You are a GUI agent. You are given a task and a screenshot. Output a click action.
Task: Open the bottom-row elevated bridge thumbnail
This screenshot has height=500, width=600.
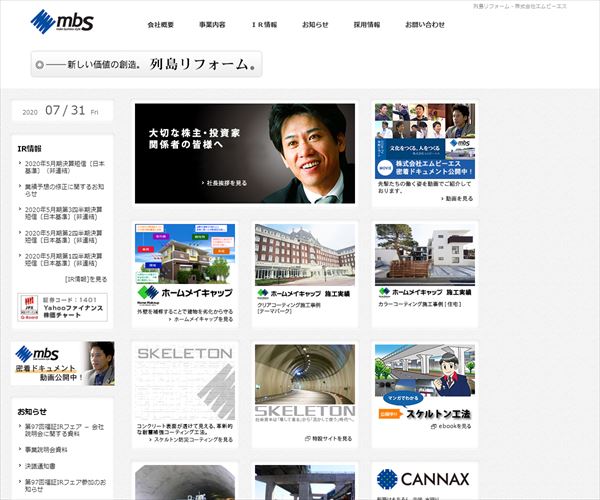click(x=305, y=482)
